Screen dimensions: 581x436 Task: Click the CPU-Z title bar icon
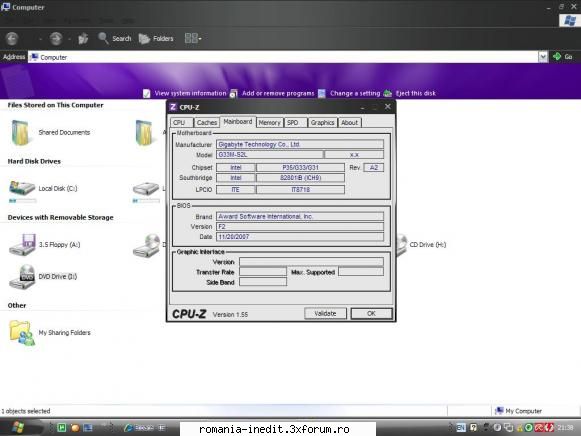[x=173, y=107]
